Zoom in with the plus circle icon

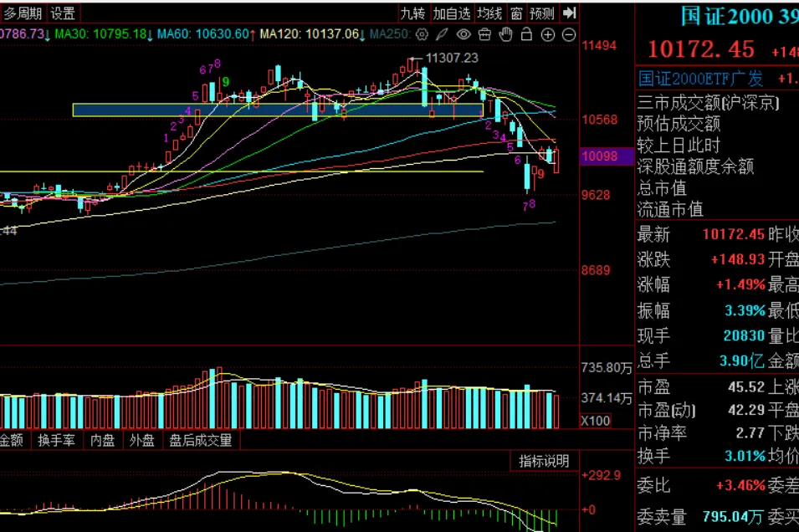pos(548,34)
